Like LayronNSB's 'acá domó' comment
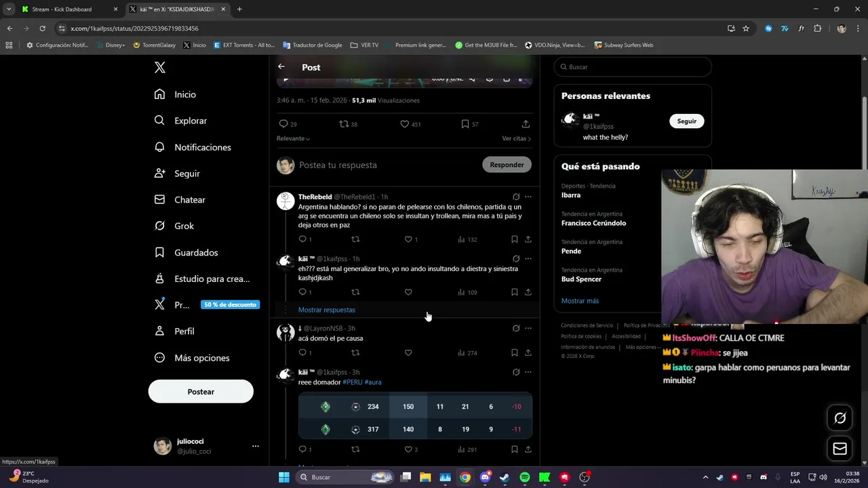868x488 pixels. tap(408, 352)
